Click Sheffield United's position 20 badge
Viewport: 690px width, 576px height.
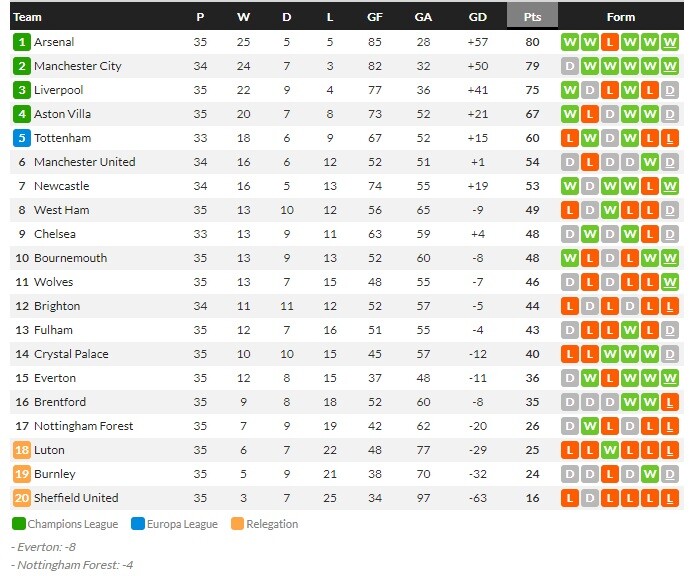[x=22, y=498]
